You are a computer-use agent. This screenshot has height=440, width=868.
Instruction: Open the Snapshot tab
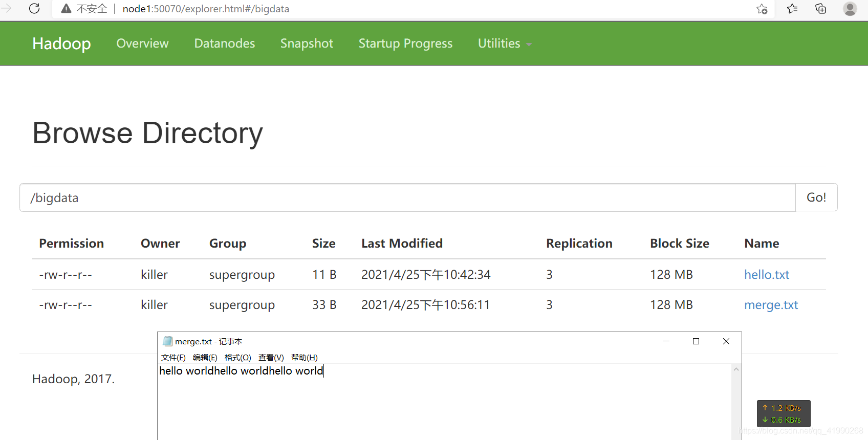(x=307, y=43)
